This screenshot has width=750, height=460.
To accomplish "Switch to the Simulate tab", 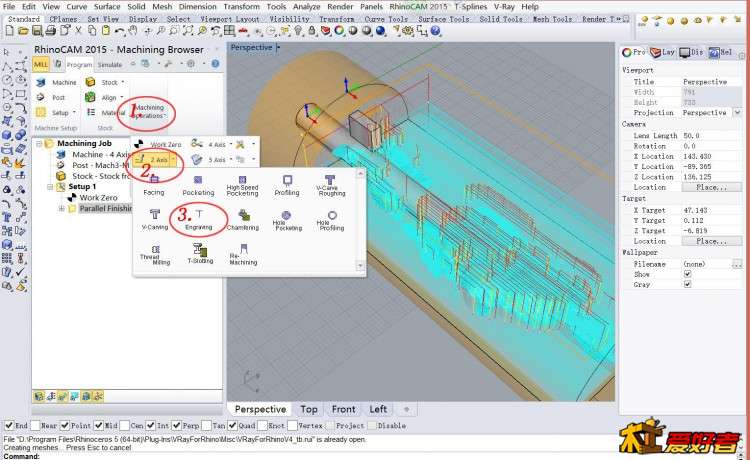I will coord(110,65).
